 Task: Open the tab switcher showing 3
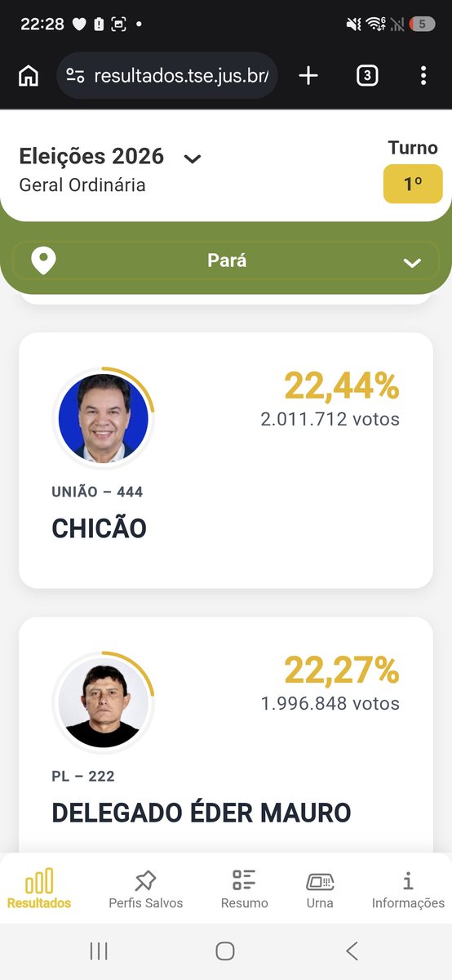point(367,76)
